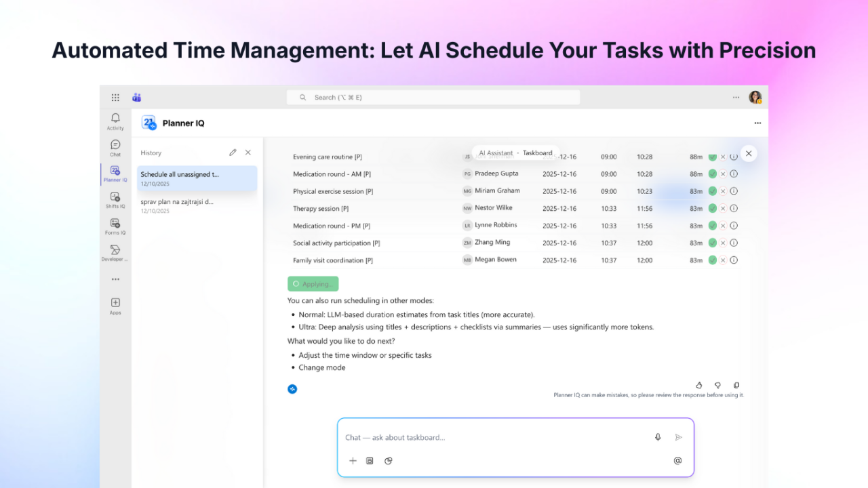The height and width of the screenshot is (488, 868).
Task: Send the chat message
Action: tap(678, 437)
